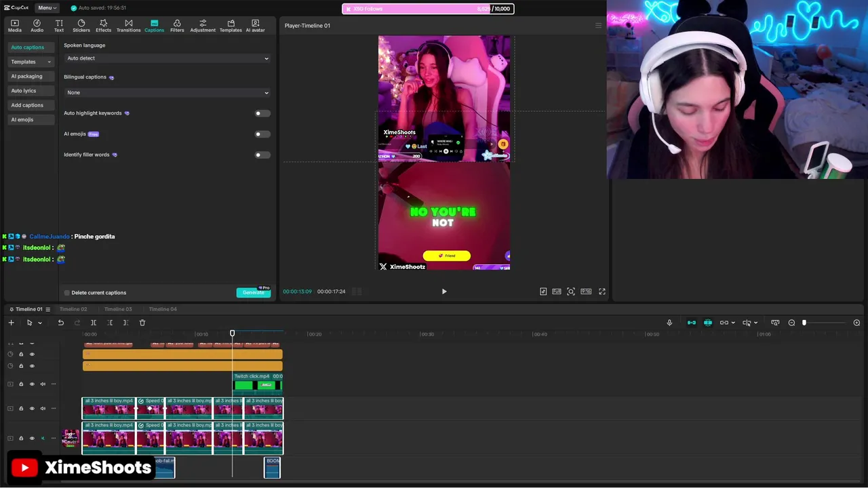Open the Media panel
Viewport: 868px width, 488px height.
14,26
